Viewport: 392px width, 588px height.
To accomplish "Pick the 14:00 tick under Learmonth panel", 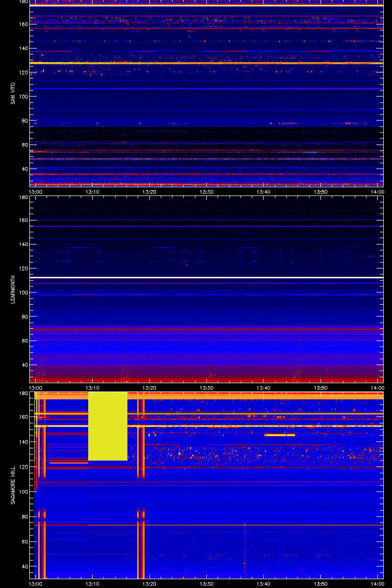I will 377,388.
